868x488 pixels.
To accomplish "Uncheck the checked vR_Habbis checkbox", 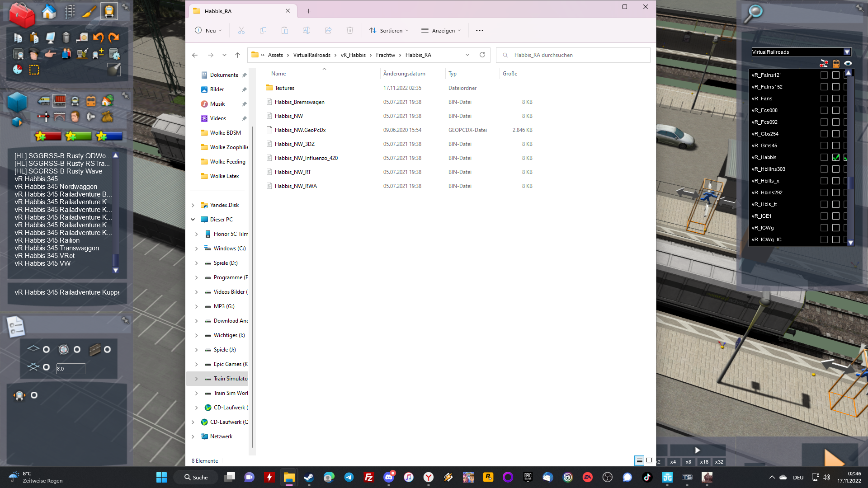I will pos(836,157).
